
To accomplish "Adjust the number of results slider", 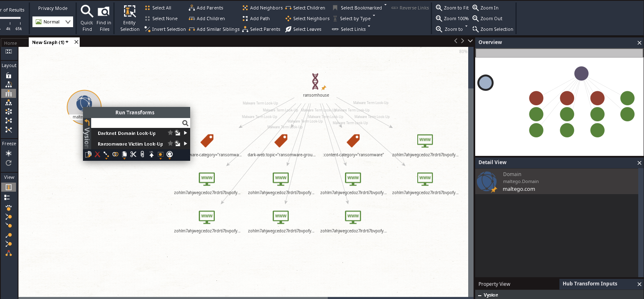I will (x=10, y=18).
